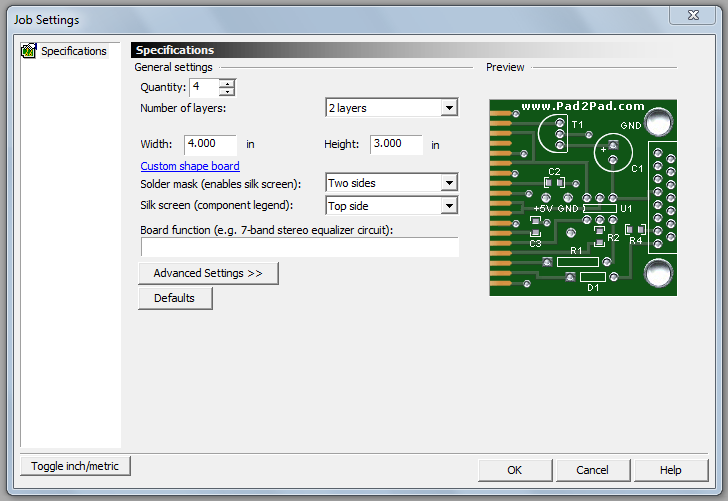This screenshot has height=501, width=728.
Task: Click the Defaults button
Action: point(175,298)
